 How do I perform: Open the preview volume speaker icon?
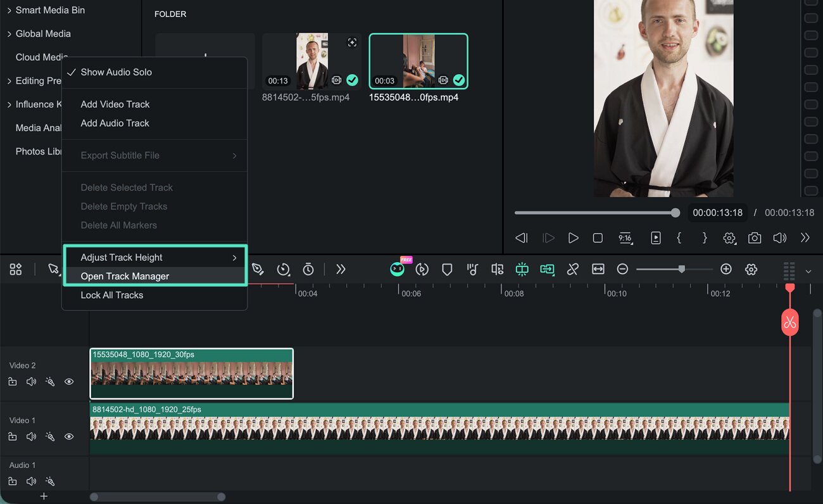780,238
